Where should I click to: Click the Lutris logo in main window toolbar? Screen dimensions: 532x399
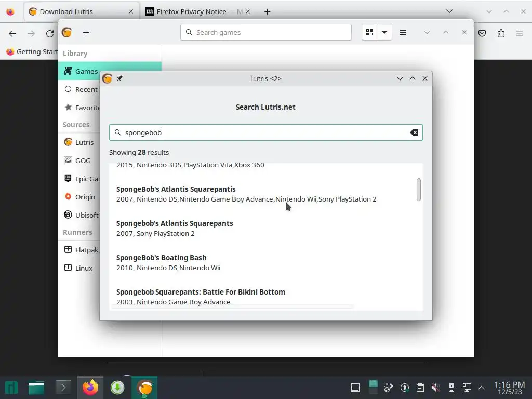66,33
